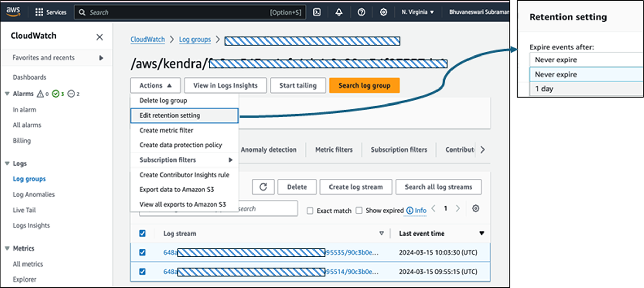Open the N. Virginia region dropdown

point(417,12)
